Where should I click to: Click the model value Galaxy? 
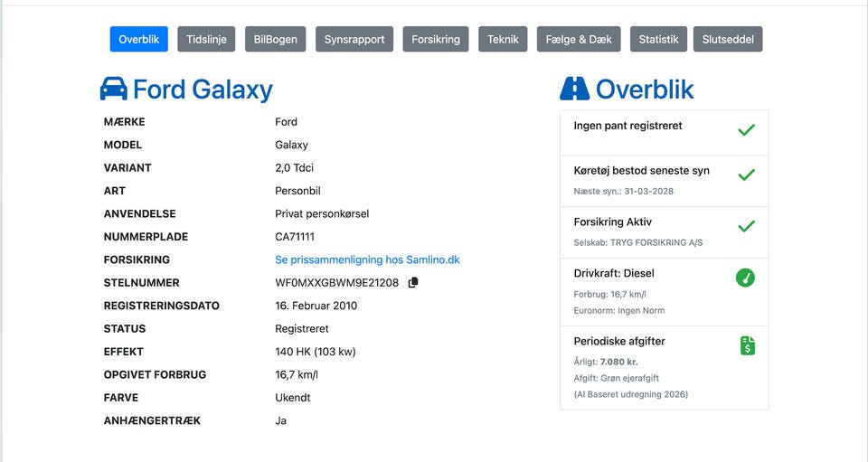(292, 145)
